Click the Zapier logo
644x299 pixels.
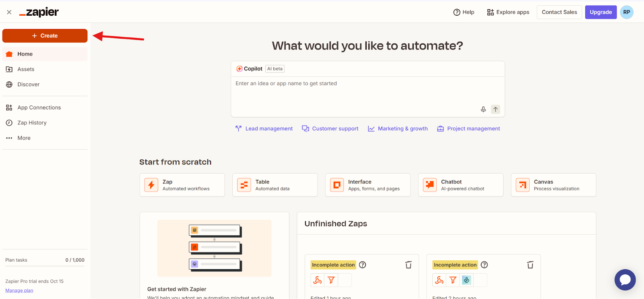click(x=39, y=12)
